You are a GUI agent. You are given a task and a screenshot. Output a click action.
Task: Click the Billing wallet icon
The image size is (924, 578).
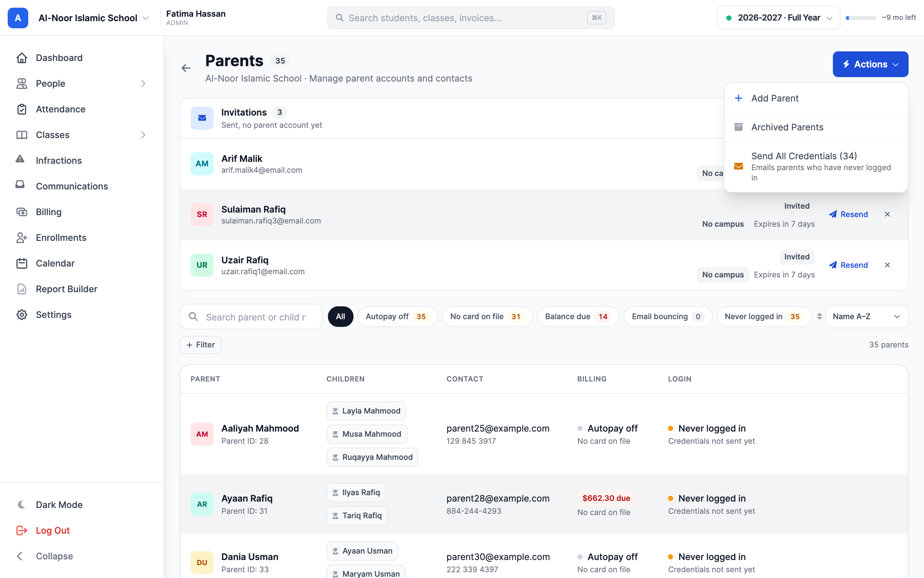(x=22, y=212)
